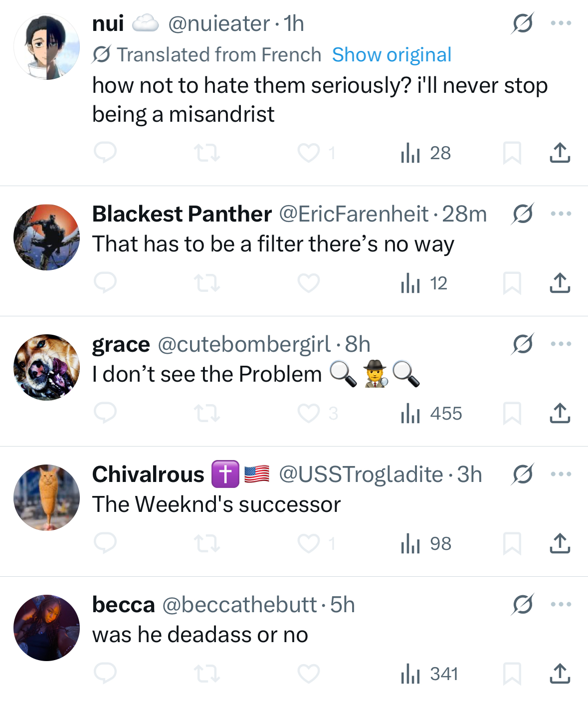
Task: View analytics showing 455 views
Action: (432, 413)
